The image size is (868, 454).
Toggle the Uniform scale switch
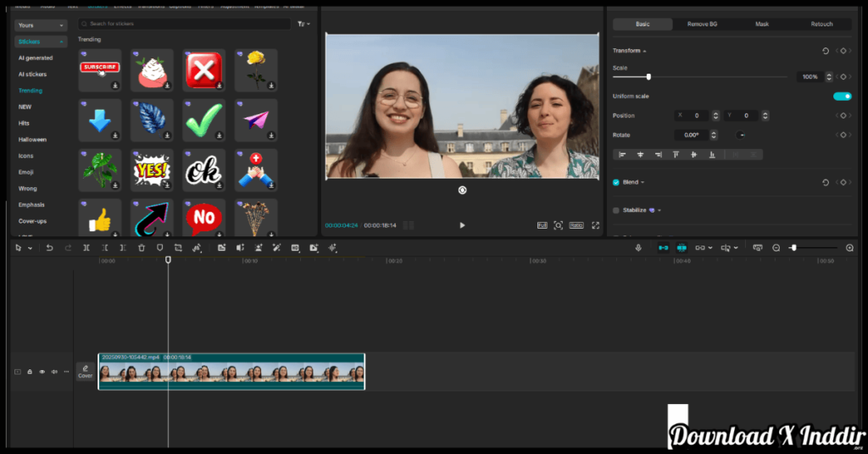click(x=842, y=97)
